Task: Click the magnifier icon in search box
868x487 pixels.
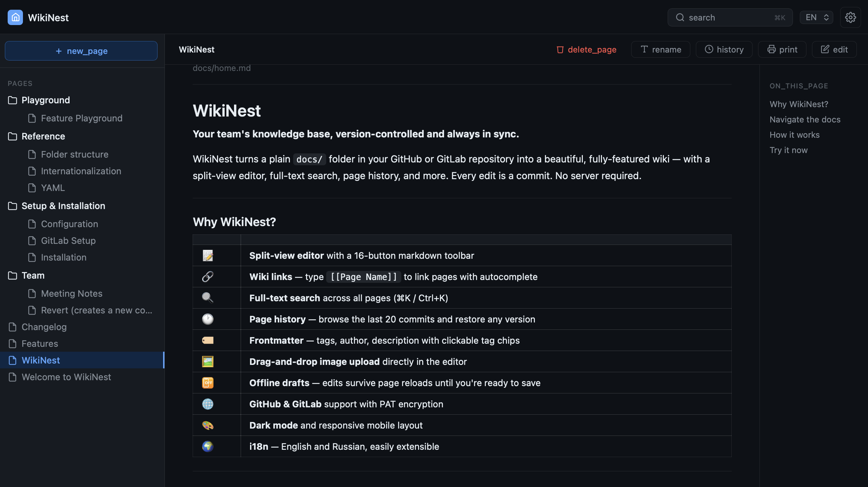Action: click(x=680, y=17)
